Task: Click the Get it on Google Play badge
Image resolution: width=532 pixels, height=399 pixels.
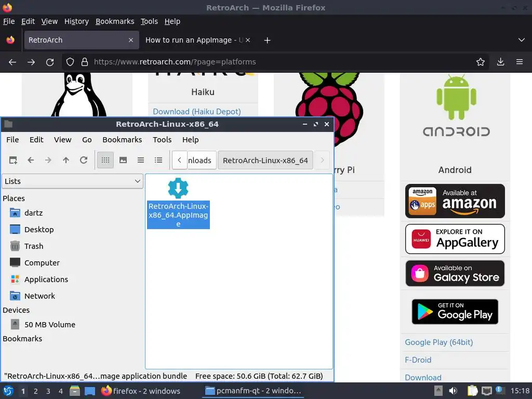Action: pos(455,312)
